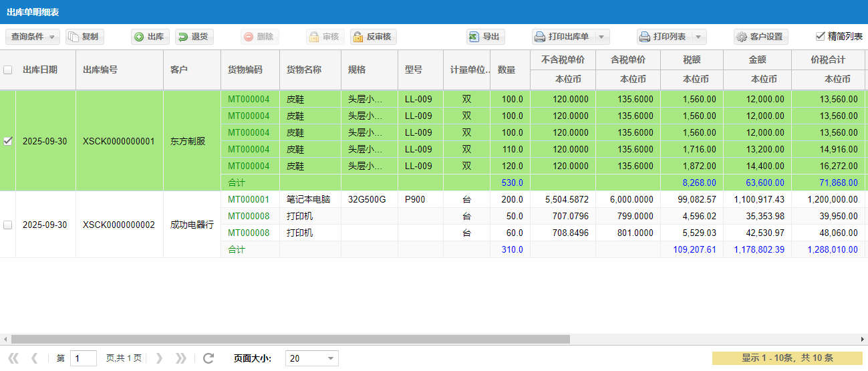Click the 客户 column header
The height and width of the screenshot is (371, 868).
point(178,70)
